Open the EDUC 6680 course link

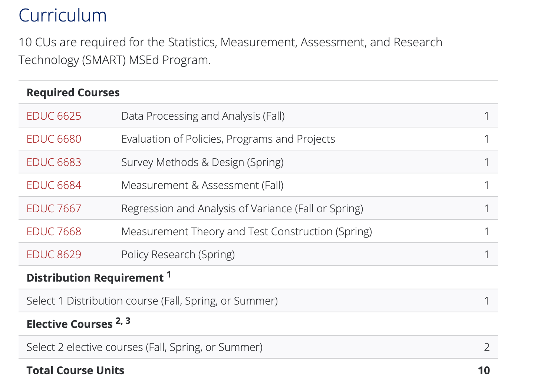click(54, 139)
